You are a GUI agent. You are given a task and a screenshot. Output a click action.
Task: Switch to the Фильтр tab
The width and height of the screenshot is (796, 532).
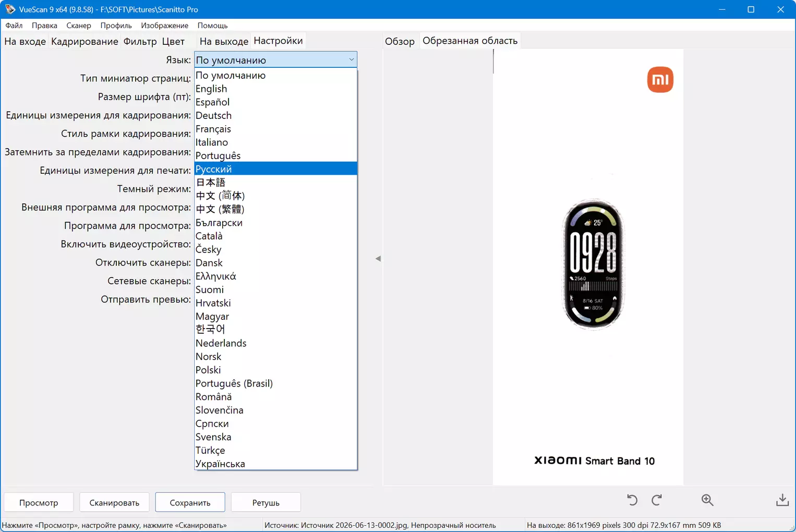point(140,41)
